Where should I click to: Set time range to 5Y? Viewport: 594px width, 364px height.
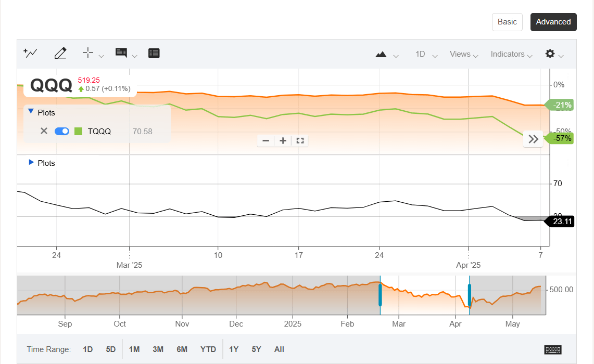[x=257, y=349]
